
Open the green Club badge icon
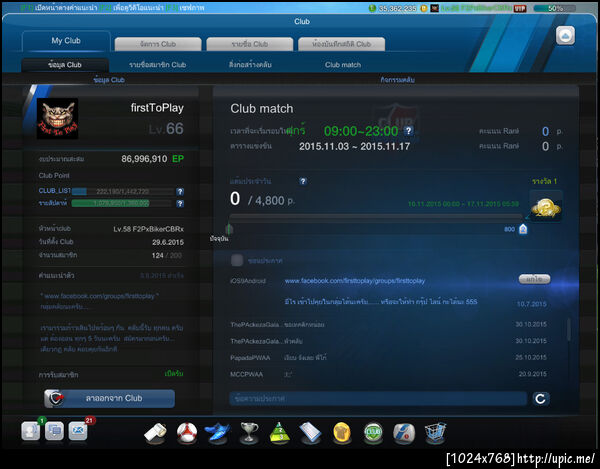pyautogui.click(x=373, y=433)
